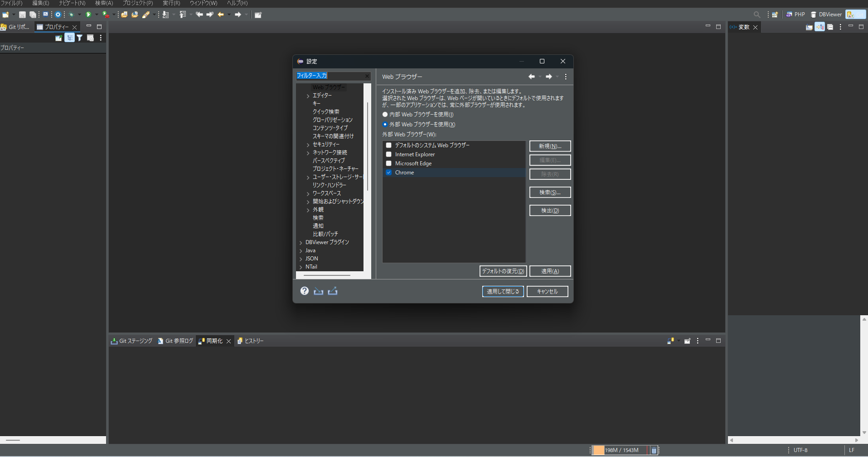The height and width of the screenshot is (457, 868).
Task: Expand the DBViewer プラグイン node
Action: click(x=301, y=242)
